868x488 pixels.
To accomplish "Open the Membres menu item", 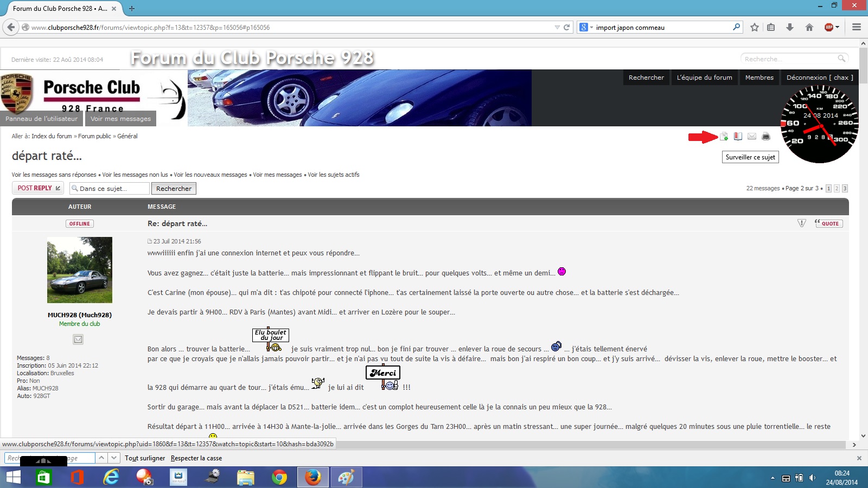I will point(759,78).
